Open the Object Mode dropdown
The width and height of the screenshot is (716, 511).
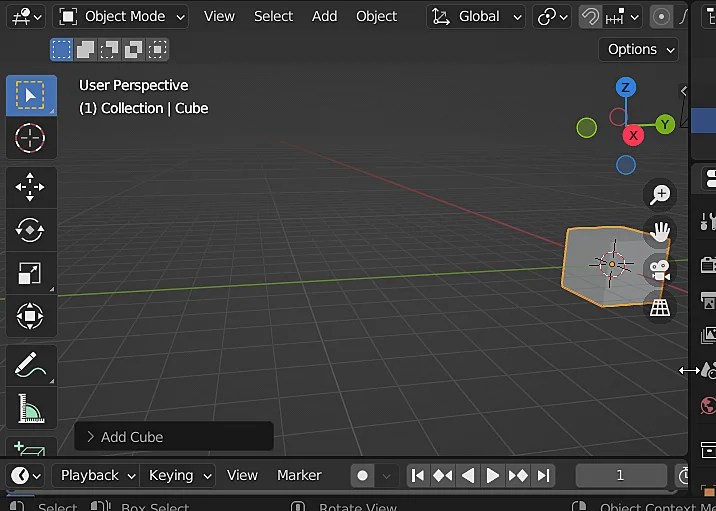point(121,17)
